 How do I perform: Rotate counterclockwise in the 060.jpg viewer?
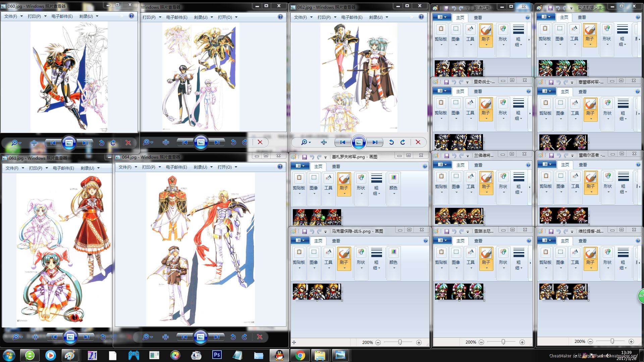(x=102, y=143)
